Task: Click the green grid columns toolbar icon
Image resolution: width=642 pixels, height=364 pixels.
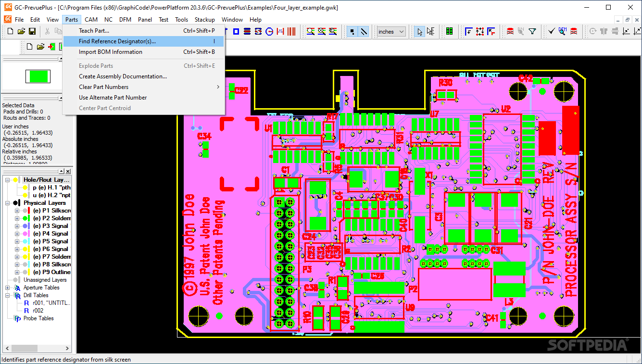Action: 449,32
